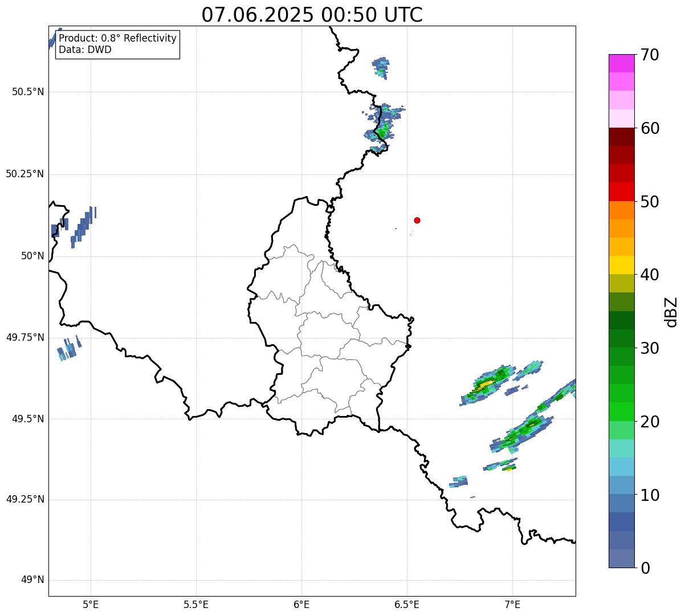The width and height of the screenshot is (685, 616).
Task: Click the colorbar 10 tick label
Action: click(x=650, y=495)
